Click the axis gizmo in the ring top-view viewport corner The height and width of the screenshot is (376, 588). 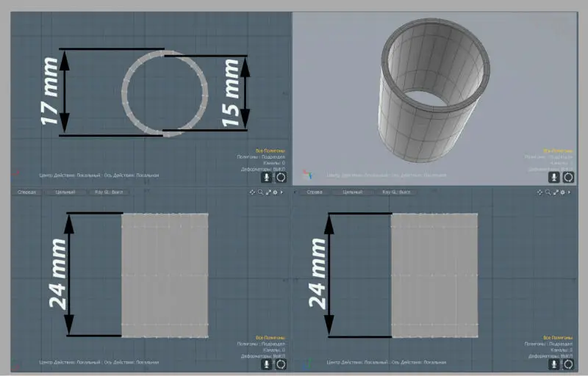[x=16, y=173]
